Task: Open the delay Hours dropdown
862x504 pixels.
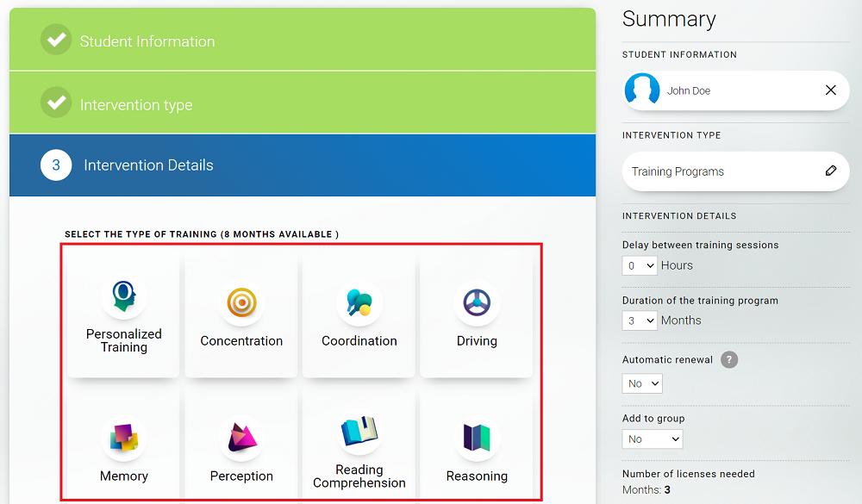Action: 640,265
